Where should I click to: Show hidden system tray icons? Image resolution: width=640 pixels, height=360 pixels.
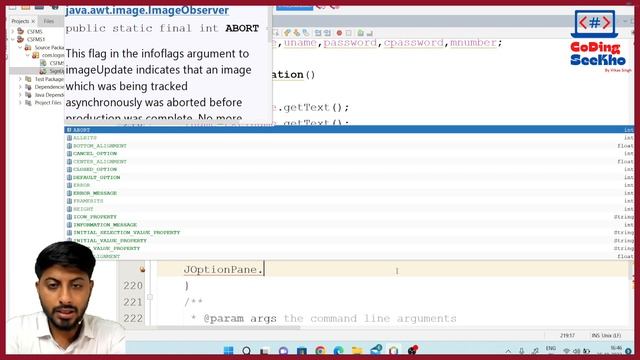tap(508, 351)
